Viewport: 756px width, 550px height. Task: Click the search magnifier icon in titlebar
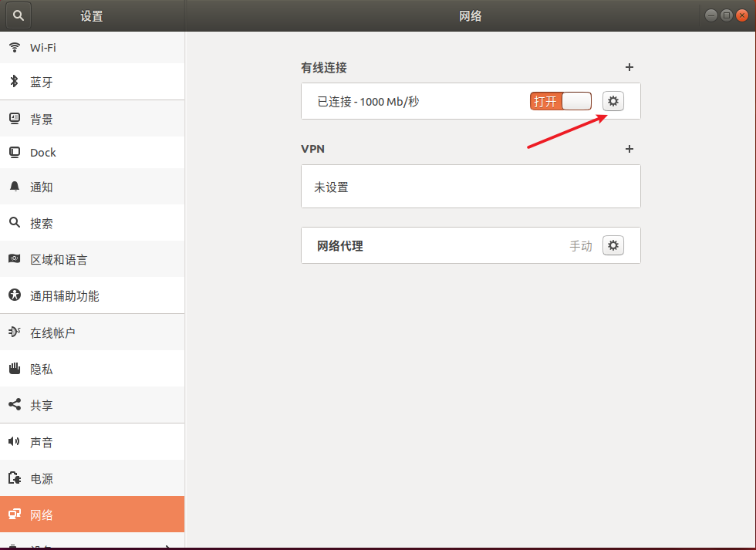click(x=17, y=15)
